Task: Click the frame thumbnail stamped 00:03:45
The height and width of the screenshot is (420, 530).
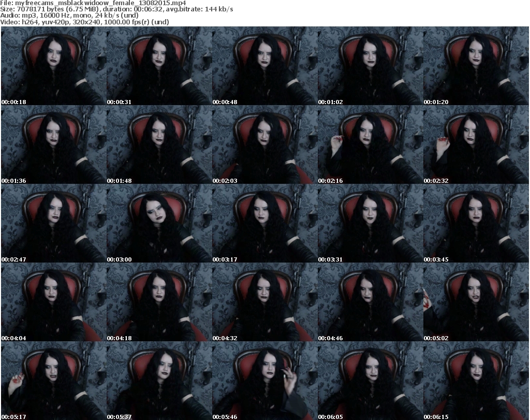Action: (x=476, y=223)
